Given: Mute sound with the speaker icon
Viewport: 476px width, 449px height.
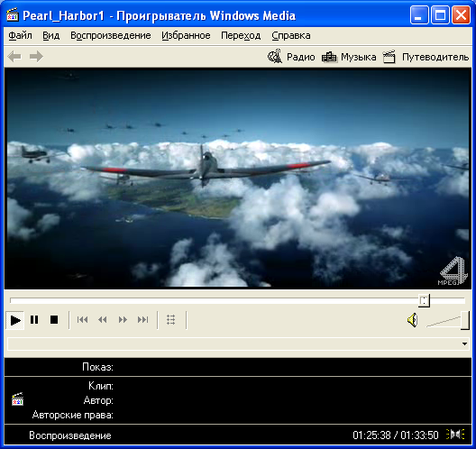Looking at the screenshot, I should [413, 320].
